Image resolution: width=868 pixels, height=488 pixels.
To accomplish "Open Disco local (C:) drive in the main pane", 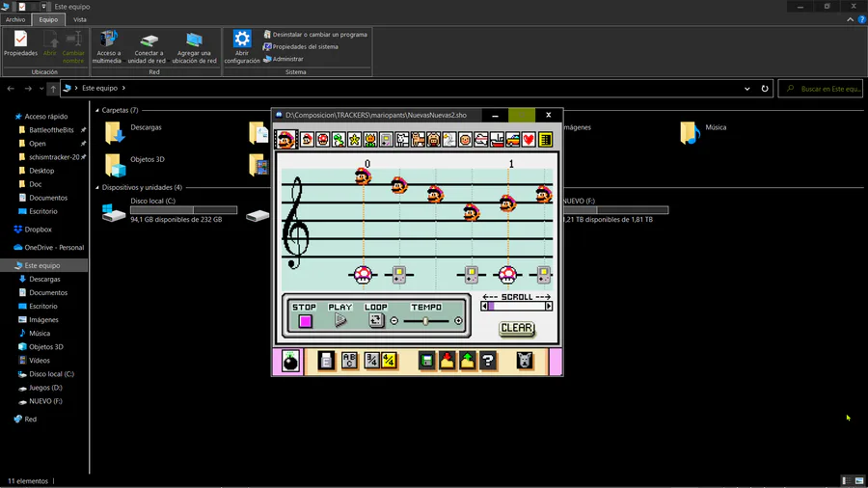I will pyautogui.click(x=170, y=210).
